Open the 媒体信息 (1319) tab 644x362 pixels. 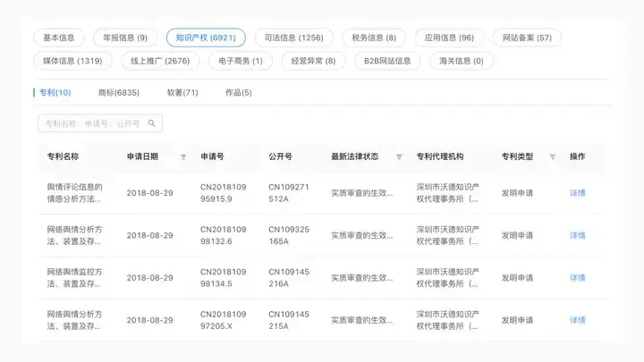pos(72,61)
